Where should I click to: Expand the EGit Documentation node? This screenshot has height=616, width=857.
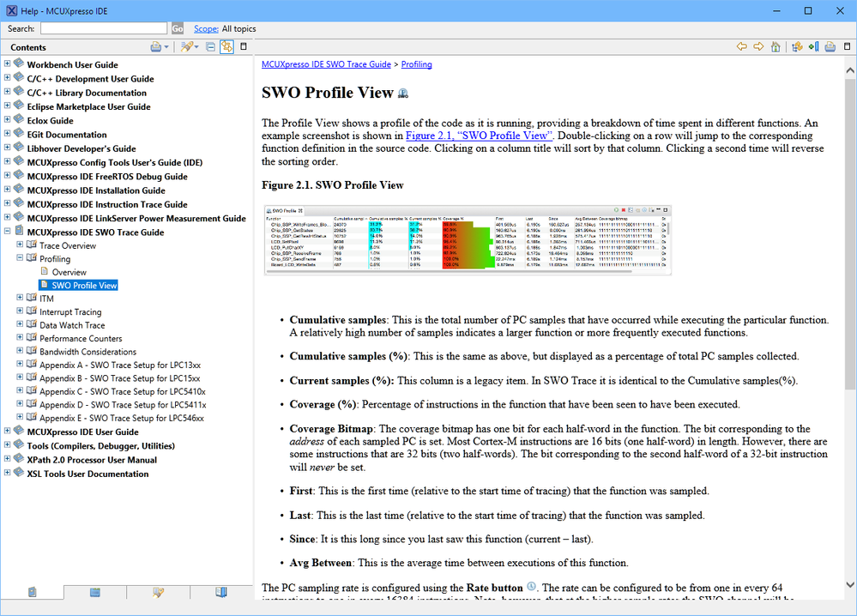tap(7, 133)
